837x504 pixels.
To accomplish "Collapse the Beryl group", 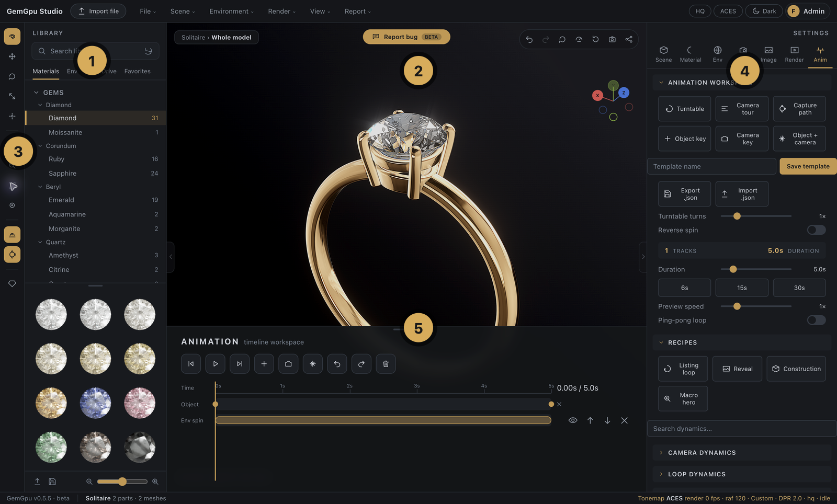I will point(40,187).
